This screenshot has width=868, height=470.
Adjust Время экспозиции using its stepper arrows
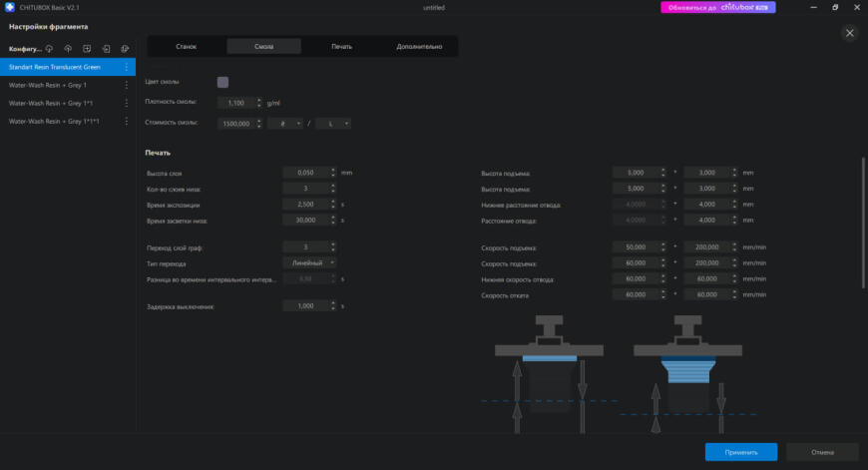click(332, 205)
